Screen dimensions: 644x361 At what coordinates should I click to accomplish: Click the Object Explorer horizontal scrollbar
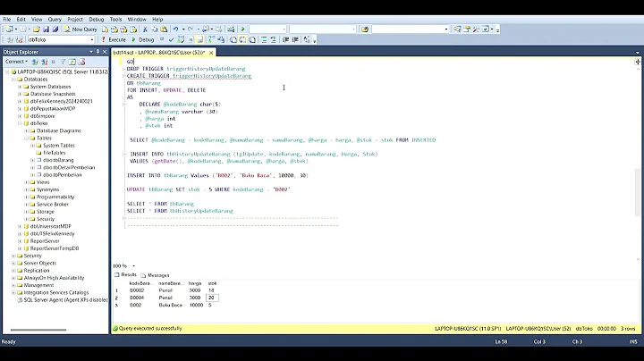click(38, 330)
